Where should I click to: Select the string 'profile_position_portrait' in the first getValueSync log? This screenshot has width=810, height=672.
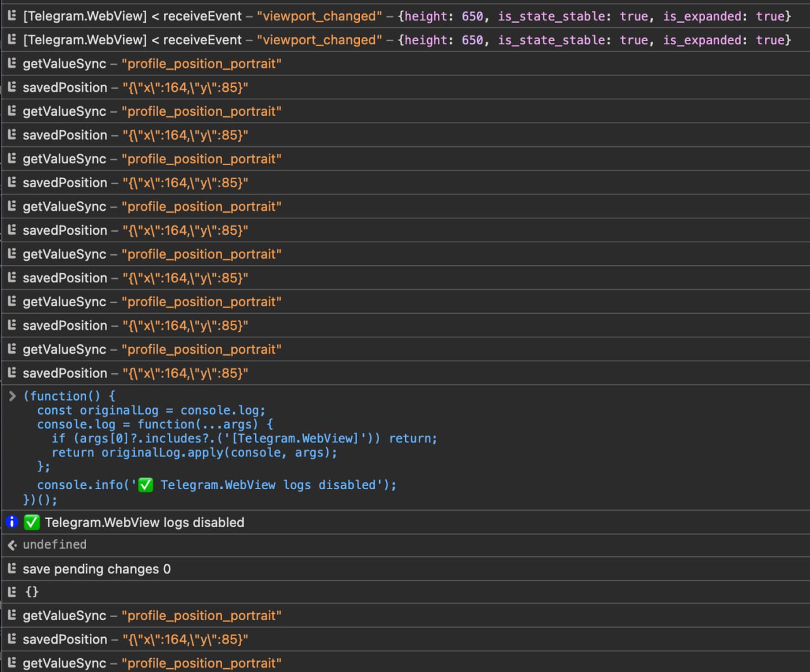point(201,63)
